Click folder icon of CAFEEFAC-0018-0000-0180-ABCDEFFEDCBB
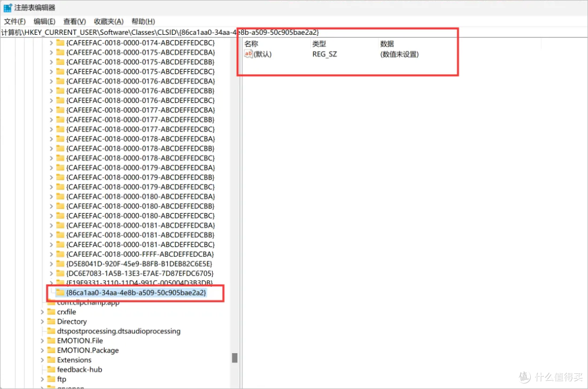The width and height of the screenshot is (588, 389). point(60,206)
